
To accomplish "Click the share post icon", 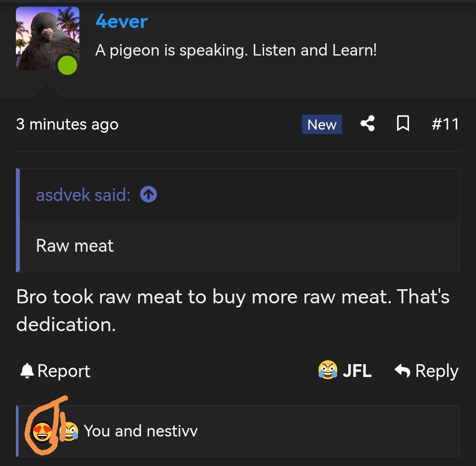I will coord(368,124).
